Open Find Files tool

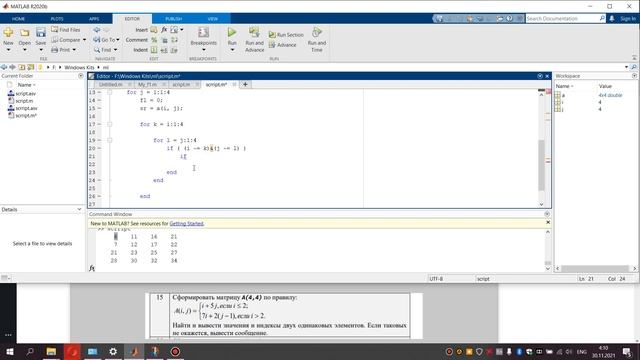66,30
